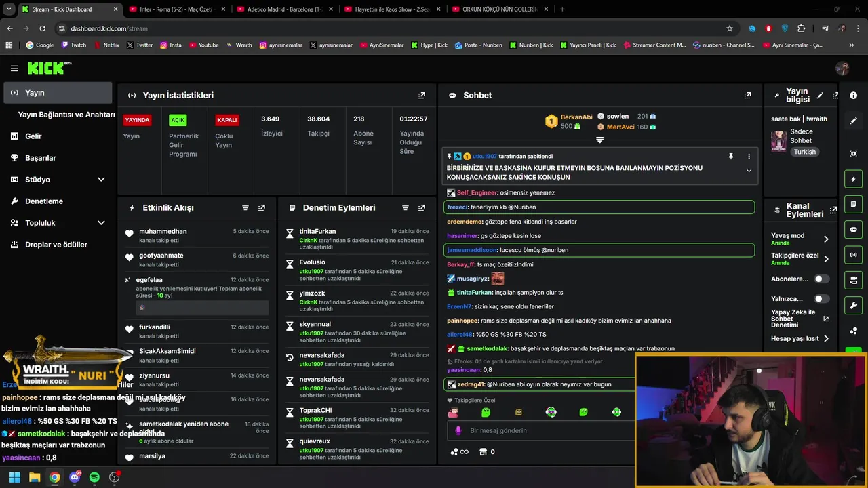Click the browser address bar
The width and height of the screenshot is (868, 488).
390,28
